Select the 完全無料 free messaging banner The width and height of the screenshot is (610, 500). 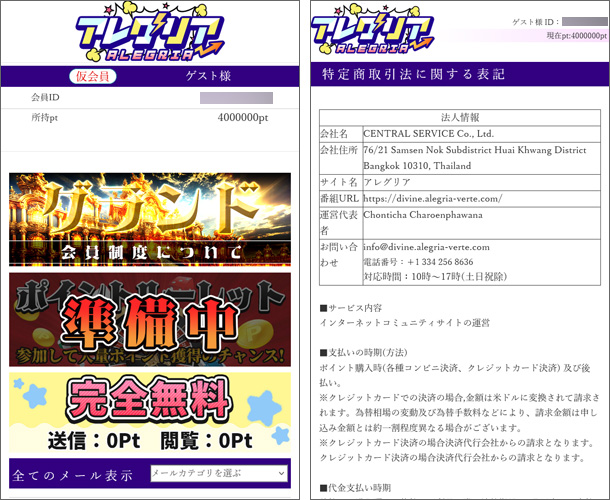150,412
